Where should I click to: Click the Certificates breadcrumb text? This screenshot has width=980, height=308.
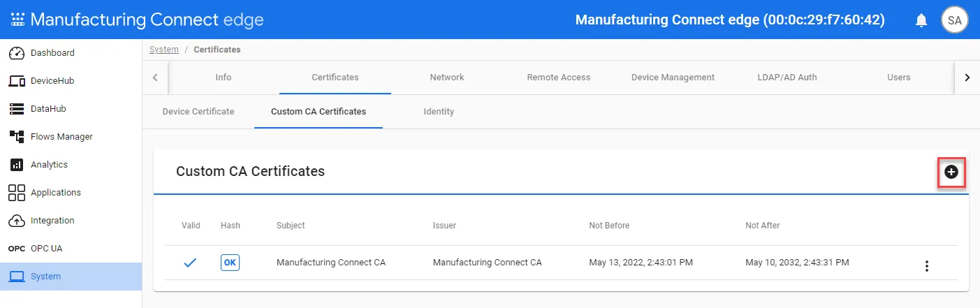(217, 50)
